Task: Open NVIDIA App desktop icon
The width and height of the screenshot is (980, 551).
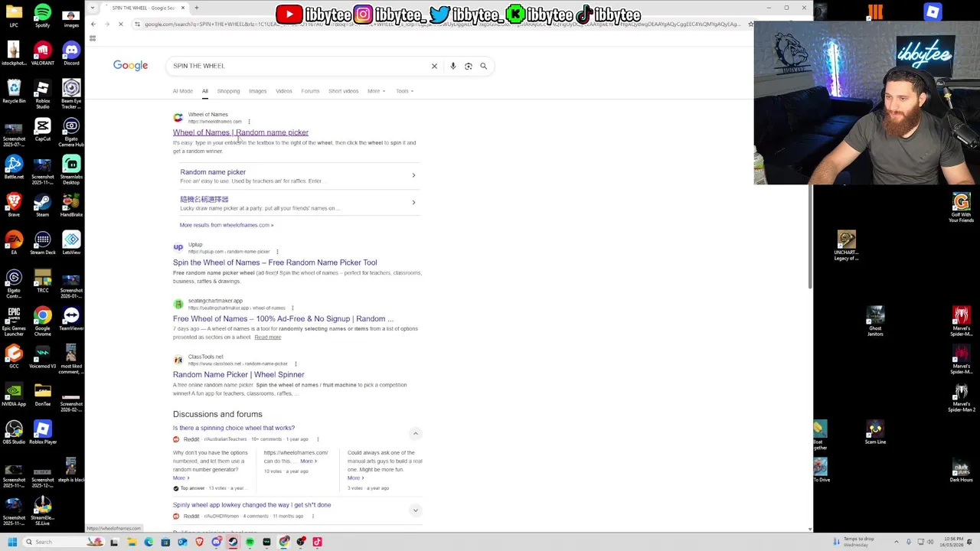Action: (14, 393)
